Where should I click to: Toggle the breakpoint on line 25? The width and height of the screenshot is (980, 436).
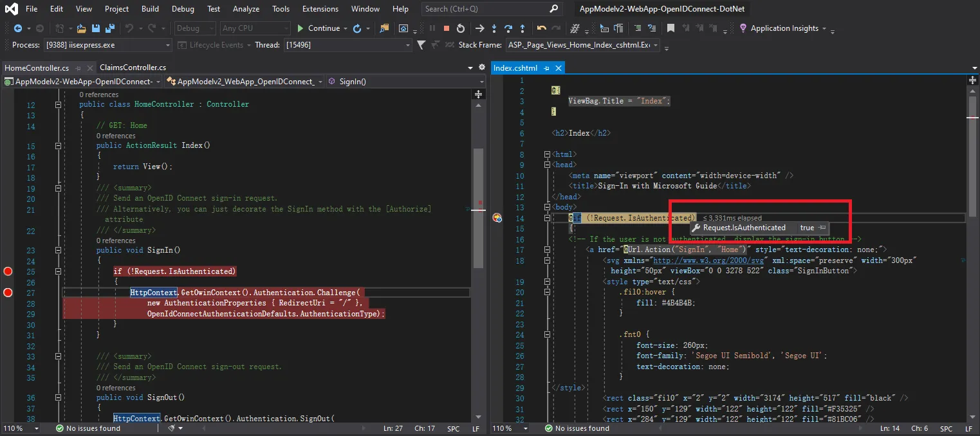[8, 271]
